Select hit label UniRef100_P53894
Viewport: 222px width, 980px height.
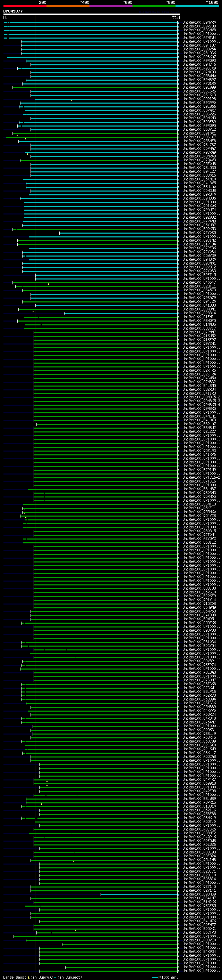click(199, 699)
